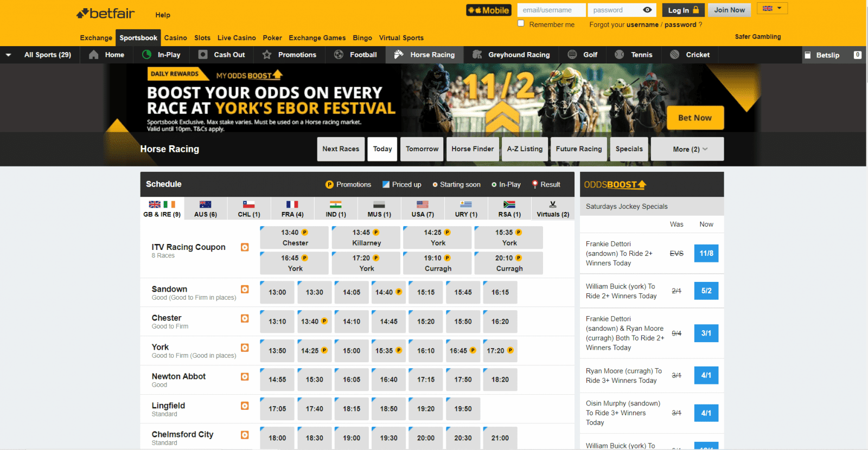Select the FRA (4) country tab
The image size is (868, 450).
pyautogui.click(x=292, y=209)
